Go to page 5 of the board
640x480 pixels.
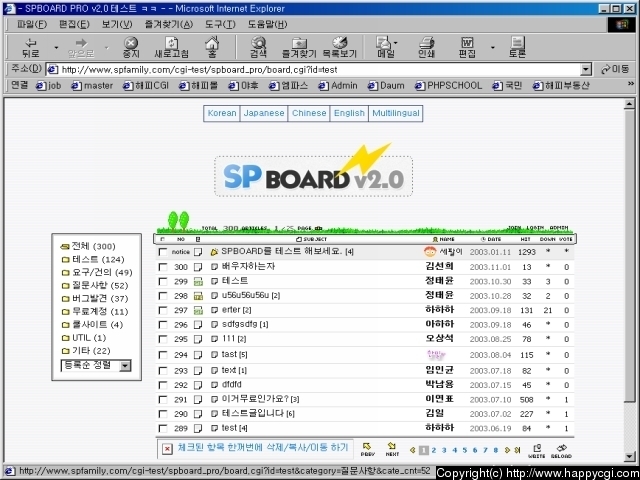(x=464, y=450)
